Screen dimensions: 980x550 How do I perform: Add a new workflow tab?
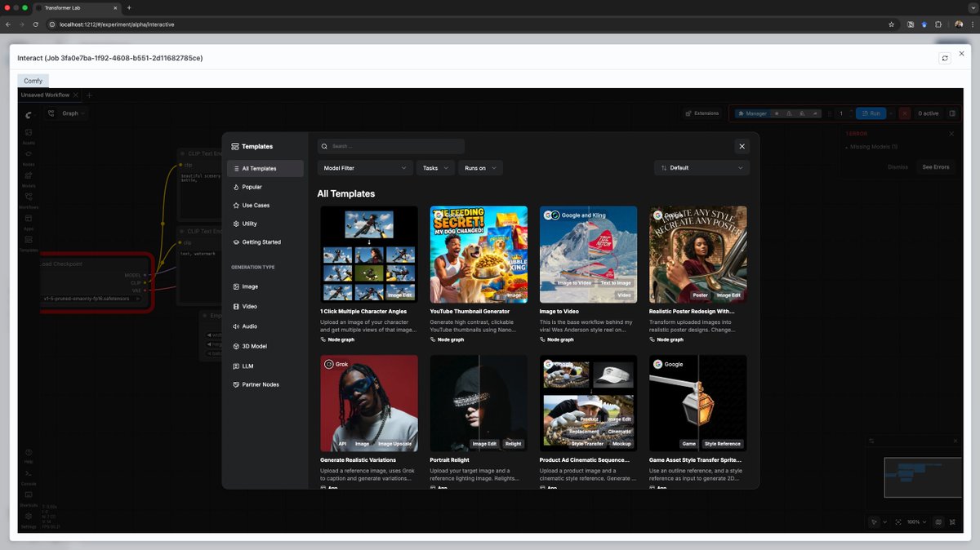click(90, 95)
